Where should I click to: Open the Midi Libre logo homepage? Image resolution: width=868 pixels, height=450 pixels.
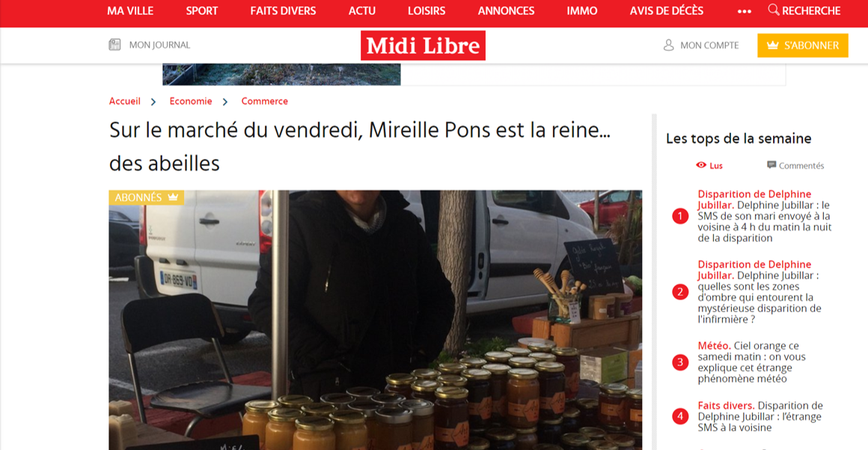coord(423,46)
